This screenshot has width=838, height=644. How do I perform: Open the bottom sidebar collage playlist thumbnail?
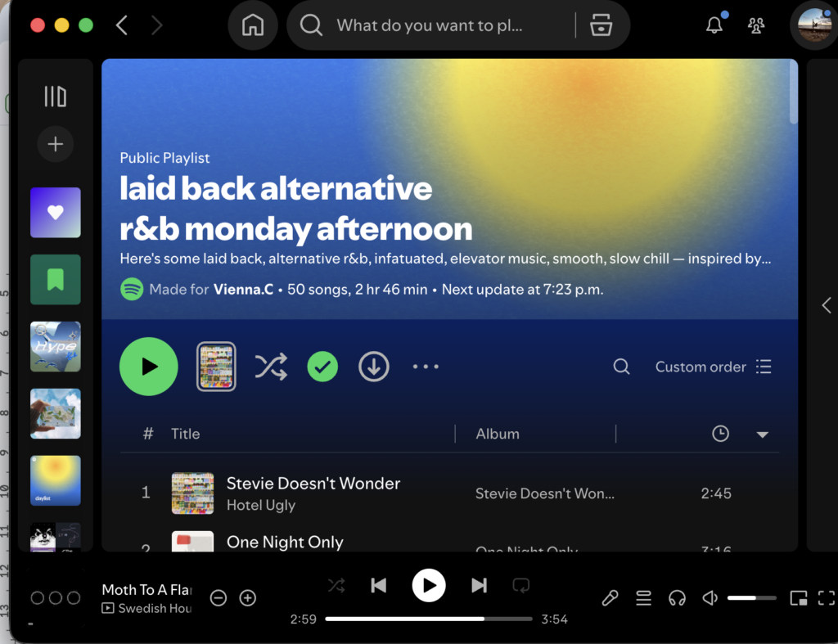(x=56, y=537)
